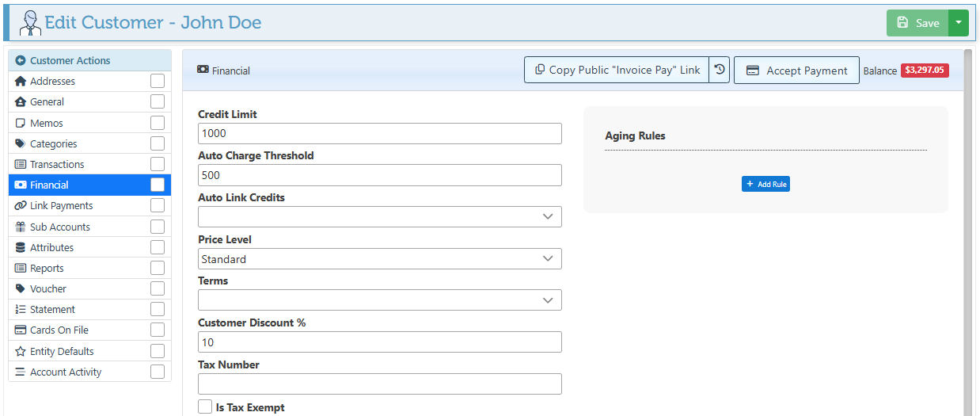Click the Cards On File card icon
Screen dimensions: 980x416
click(x=21, y=330)
